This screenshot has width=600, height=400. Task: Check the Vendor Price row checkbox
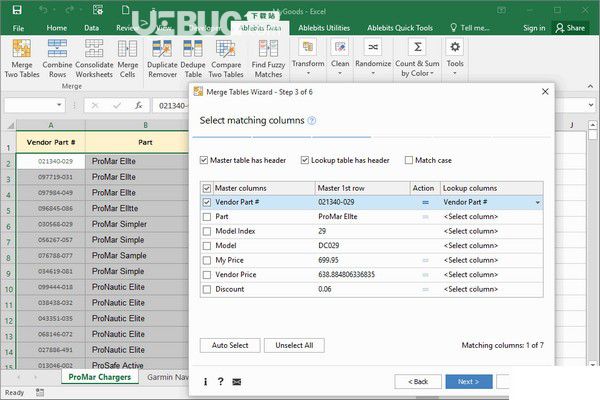pyautogui.click(x=207, y=275)
